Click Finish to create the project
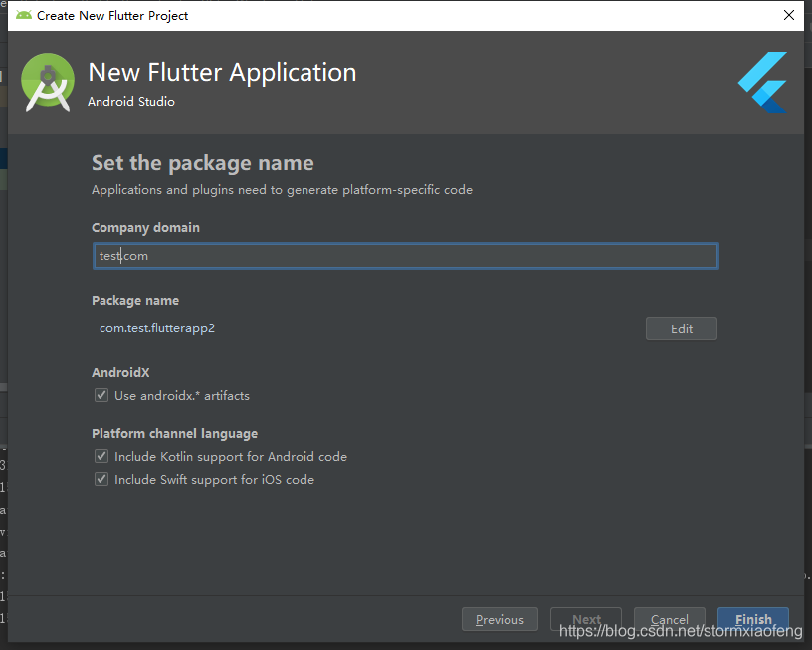The image size is (812, 650). click(x=753, y=619)
